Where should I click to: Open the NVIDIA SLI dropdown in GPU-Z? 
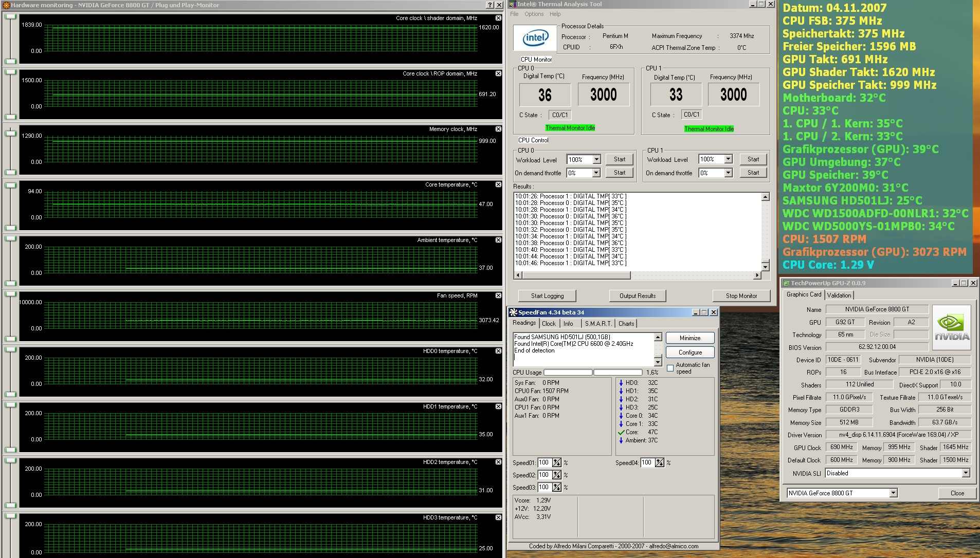[x=966, y=473]
